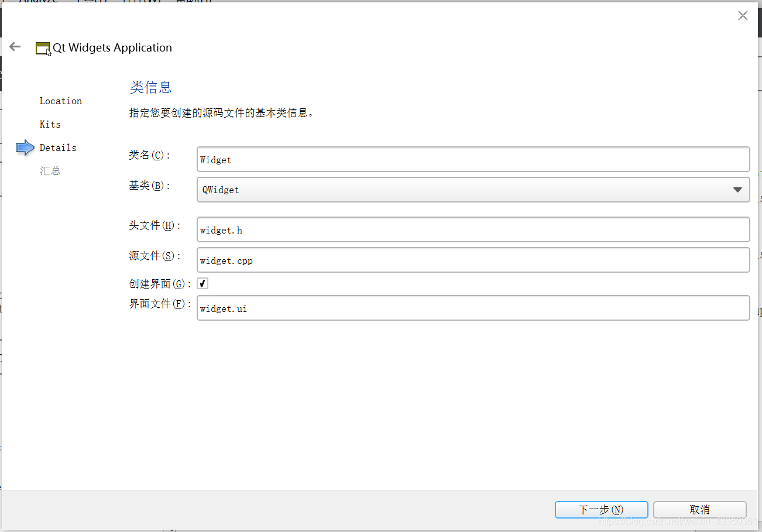Select the Details step in the sidebar
Viewport: 762px width, 532px height.
(58, 147)
